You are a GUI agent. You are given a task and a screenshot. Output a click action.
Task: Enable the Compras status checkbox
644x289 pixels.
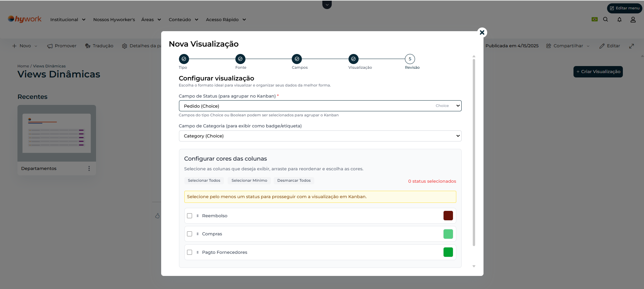pyautogui.click(x=190, y=234)
